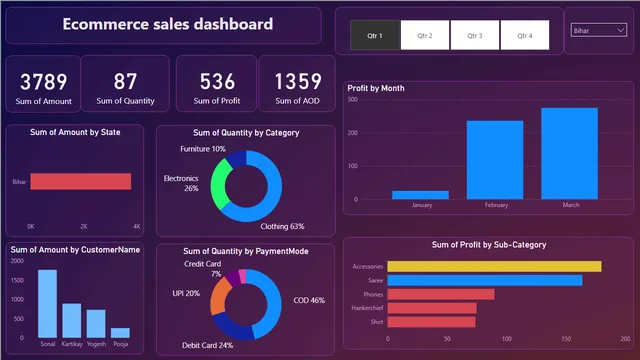Select the Hankerchief profit bar
Image resolution: width=640 pixels, height=360 pixels.
432,308
